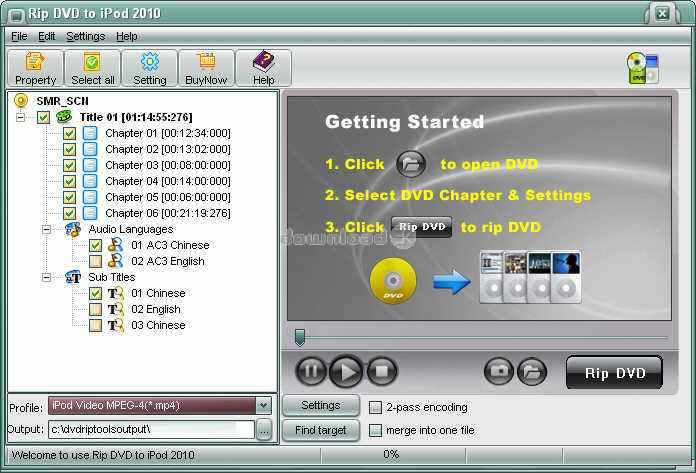Screen dimensions: 696x473
Task: Click the Title 01 film reel icon
Action: click(64, 117)
